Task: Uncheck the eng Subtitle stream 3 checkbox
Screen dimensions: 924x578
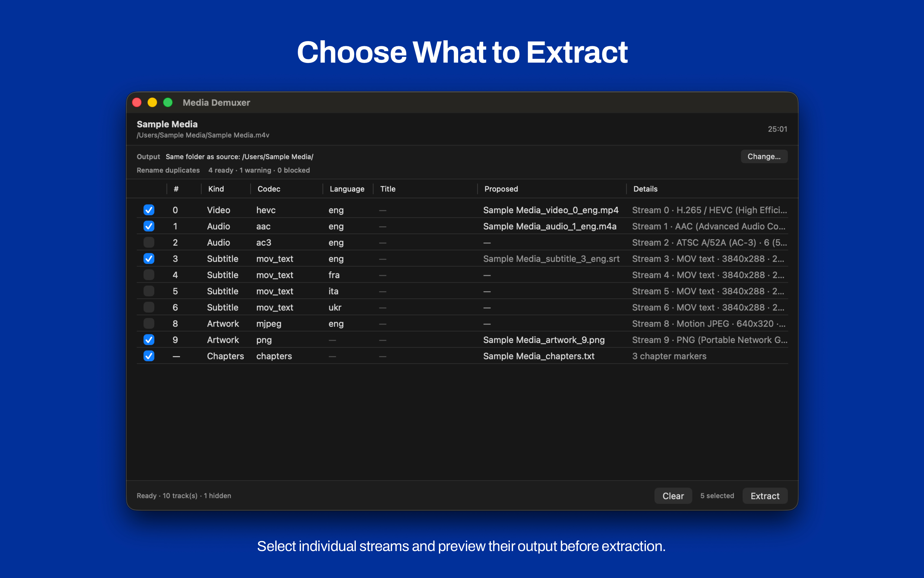Action: (149, 259)
